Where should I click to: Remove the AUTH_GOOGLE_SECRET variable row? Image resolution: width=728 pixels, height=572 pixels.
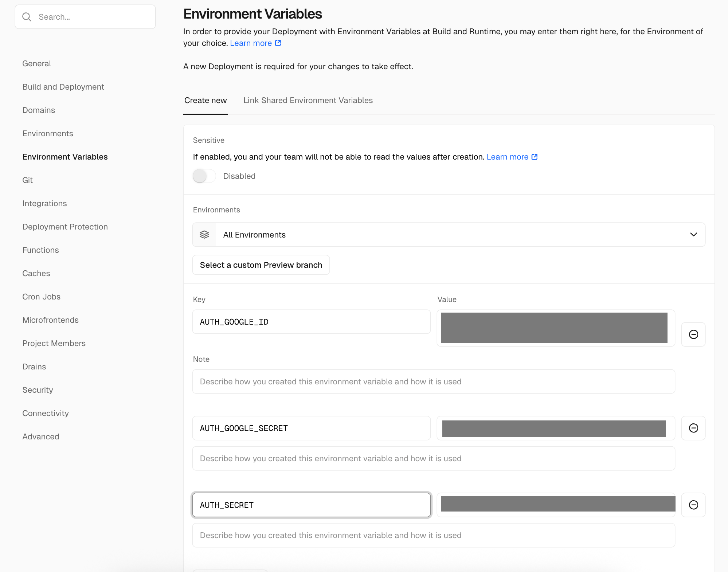(693, 428)
